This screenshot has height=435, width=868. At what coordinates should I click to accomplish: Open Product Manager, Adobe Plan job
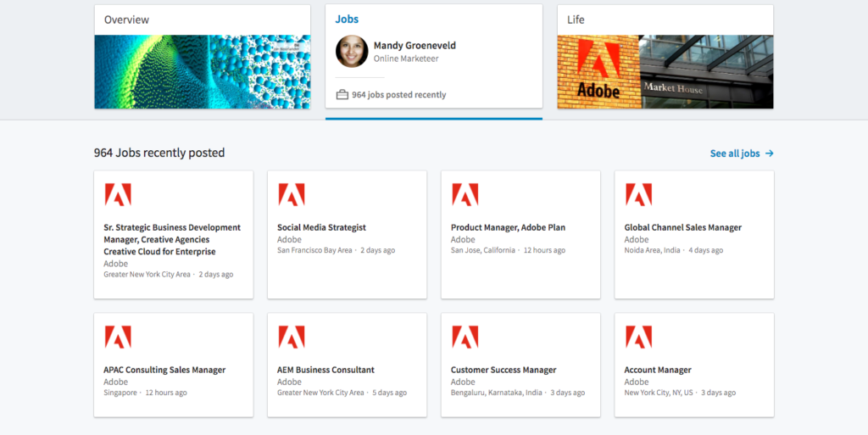coord(509,227)
